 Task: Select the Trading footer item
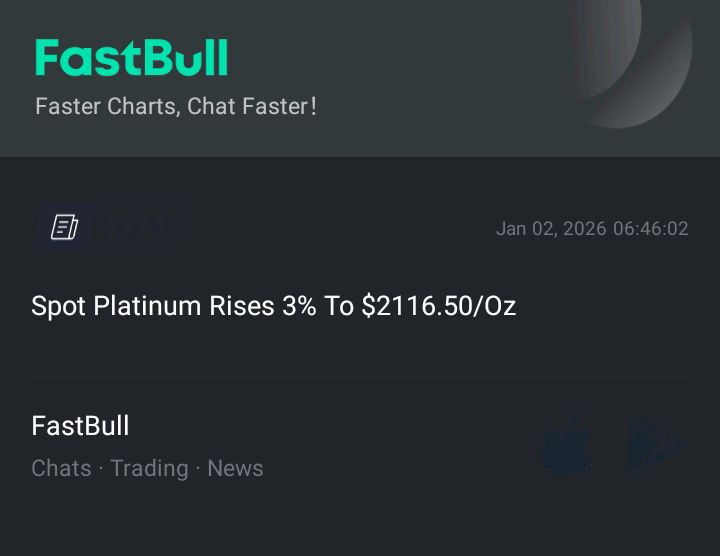coord(149,468)
